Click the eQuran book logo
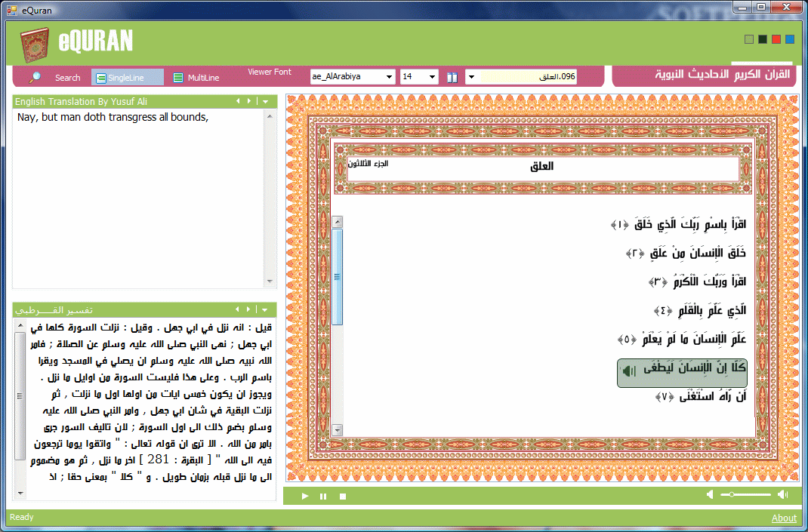 (35, 45)
